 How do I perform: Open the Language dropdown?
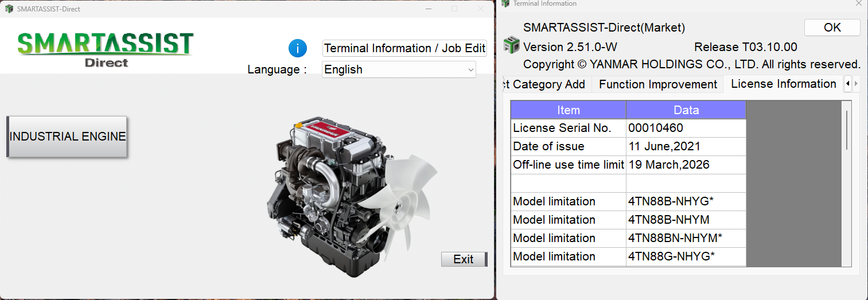[399, 69]
